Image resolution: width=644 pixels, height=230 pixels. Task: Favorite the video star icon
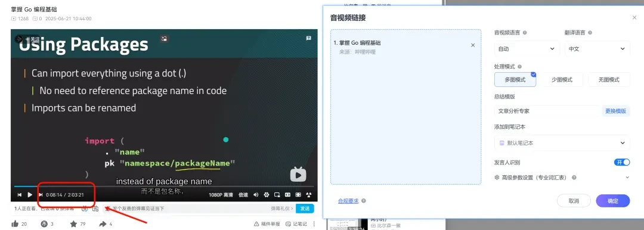73,224
